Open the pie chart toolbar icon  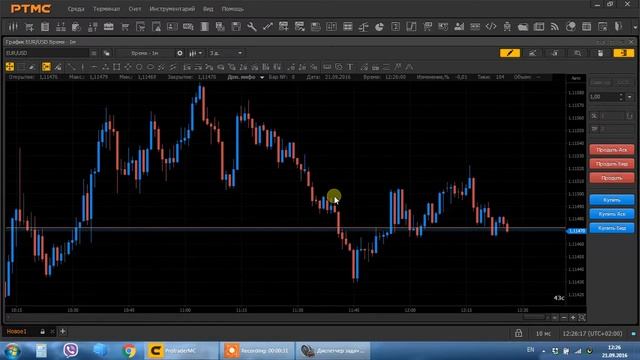point(379,27)
